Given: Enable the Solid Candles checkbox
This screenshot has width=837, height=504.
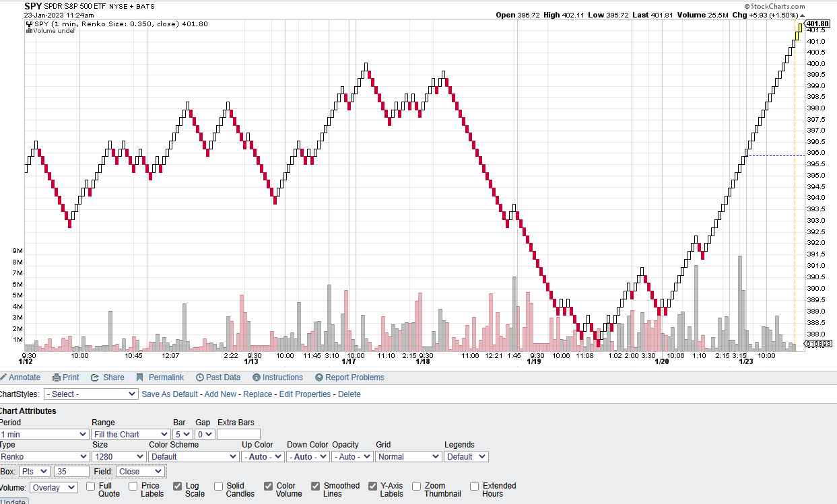Looking at the screenshot, I should pyautogui.click(x=219, y=486).
